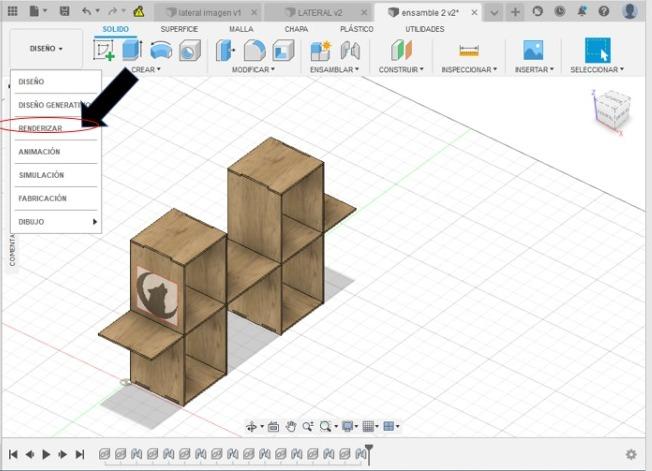Image resolution: width=652 pixels, height=471 pixels.
Task: Click the ViewCube in the corner
Action: (612, 112)
